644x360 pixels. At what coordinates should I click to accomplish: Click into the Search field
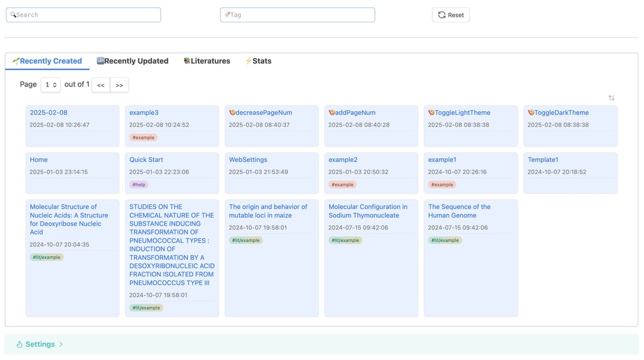click(x=83, y=15)
